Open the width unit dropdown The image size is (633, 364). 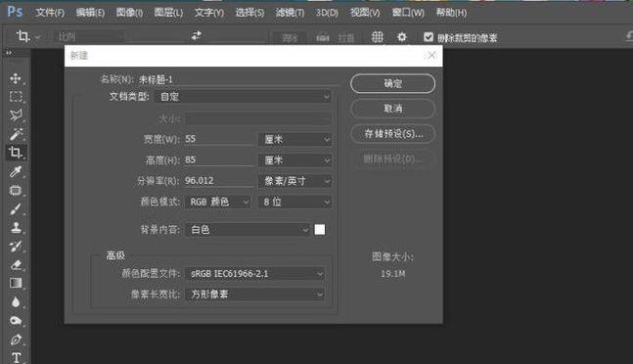[295, 140]
